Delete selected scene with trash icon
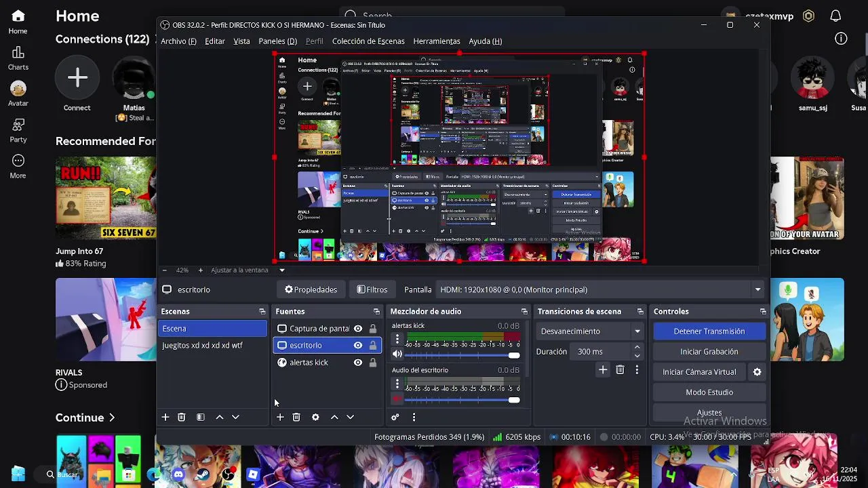 [x=181, y=418]
